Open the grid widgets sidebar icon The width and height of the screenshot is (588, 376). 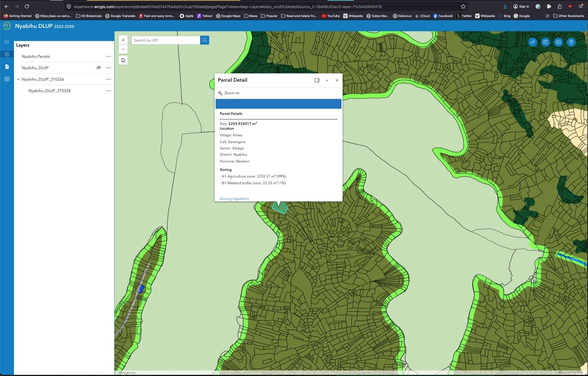coord(7,79)
